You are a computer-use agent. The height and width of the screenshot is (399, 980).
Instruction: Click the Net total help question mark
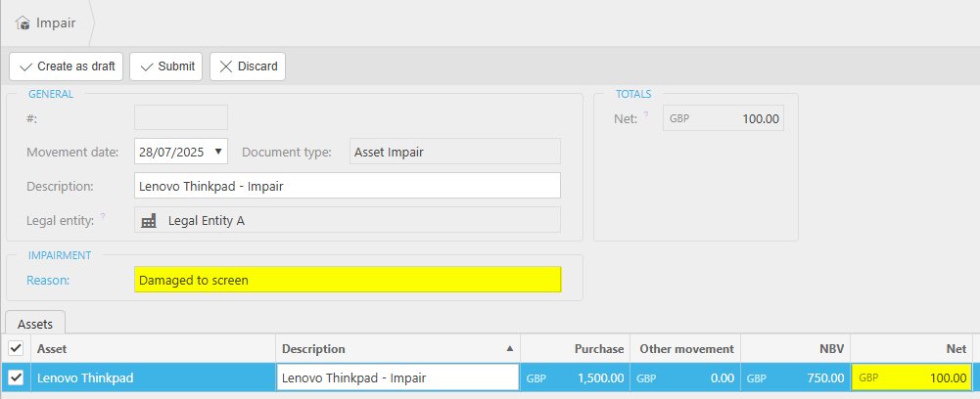tap(646, 115)
